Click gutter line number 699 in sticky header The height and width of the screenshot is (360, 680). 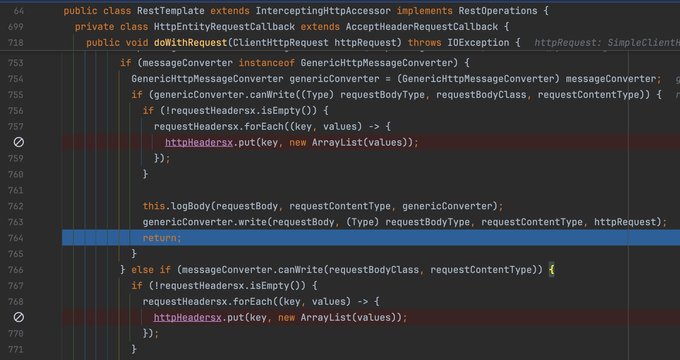pos(16,27)
